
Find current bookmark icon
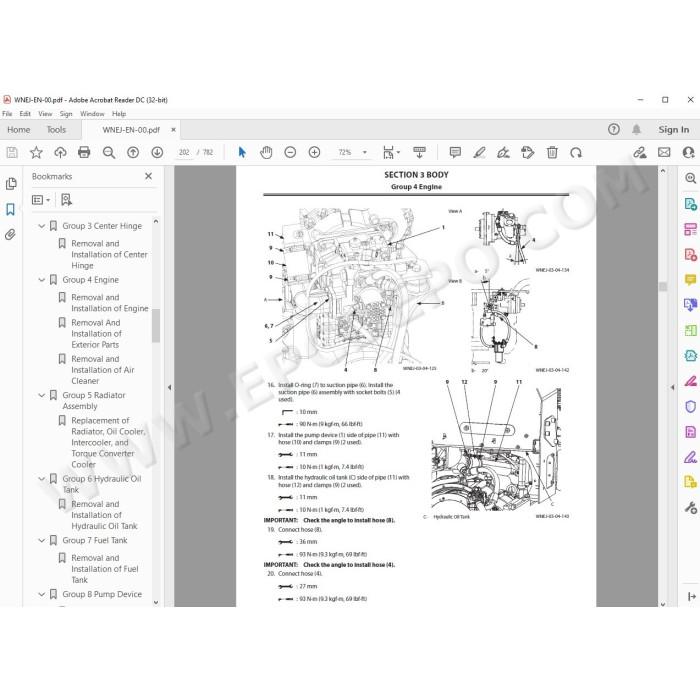pyautogui.click(x=66, y=200)
